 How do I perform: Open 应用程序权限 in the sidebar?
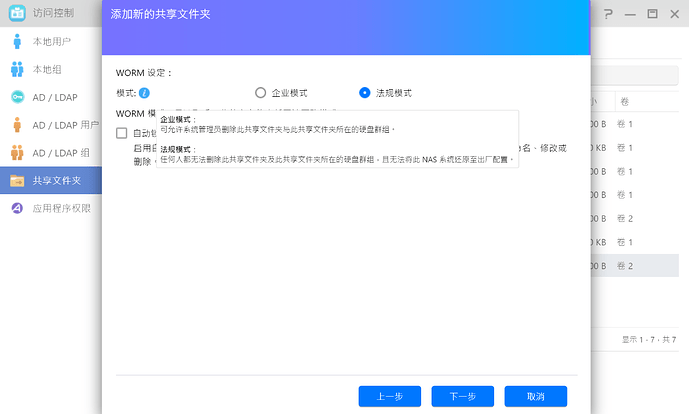[x=61, y=208]
